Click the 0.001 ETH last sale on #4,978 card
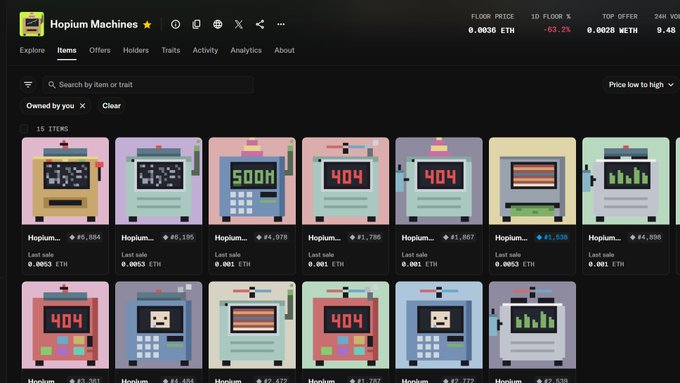 coord(232,264)
